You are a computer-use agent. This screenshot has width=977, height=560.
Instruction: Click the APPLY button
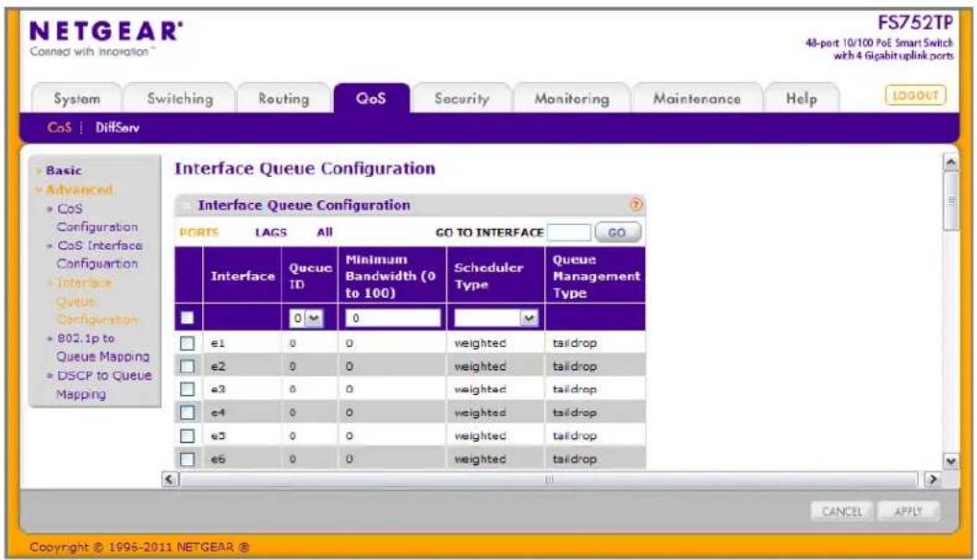908,511
